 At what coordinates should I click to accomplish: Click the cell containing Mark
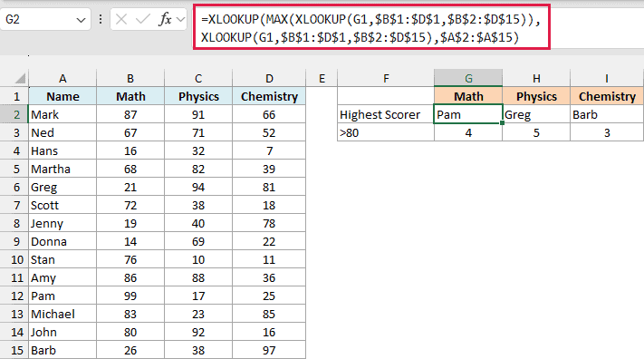pos(62,114)
